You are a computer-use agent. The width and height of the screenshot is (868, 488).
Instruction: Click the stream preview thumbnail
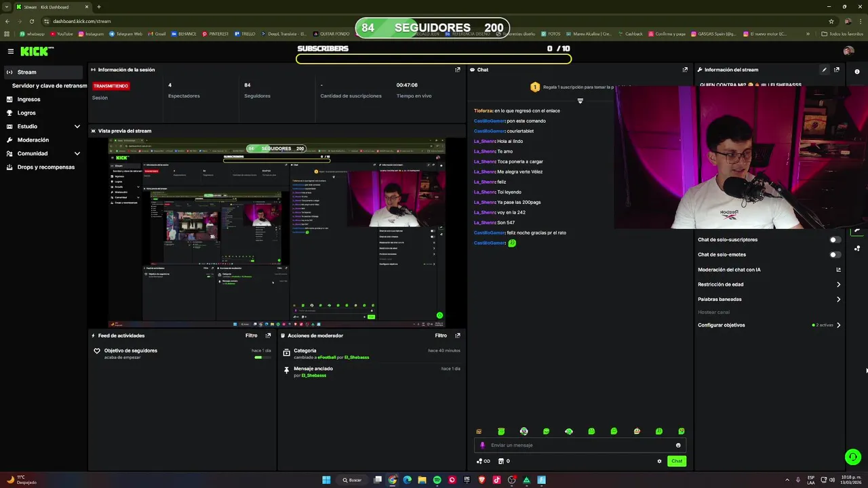coord(277,232)
